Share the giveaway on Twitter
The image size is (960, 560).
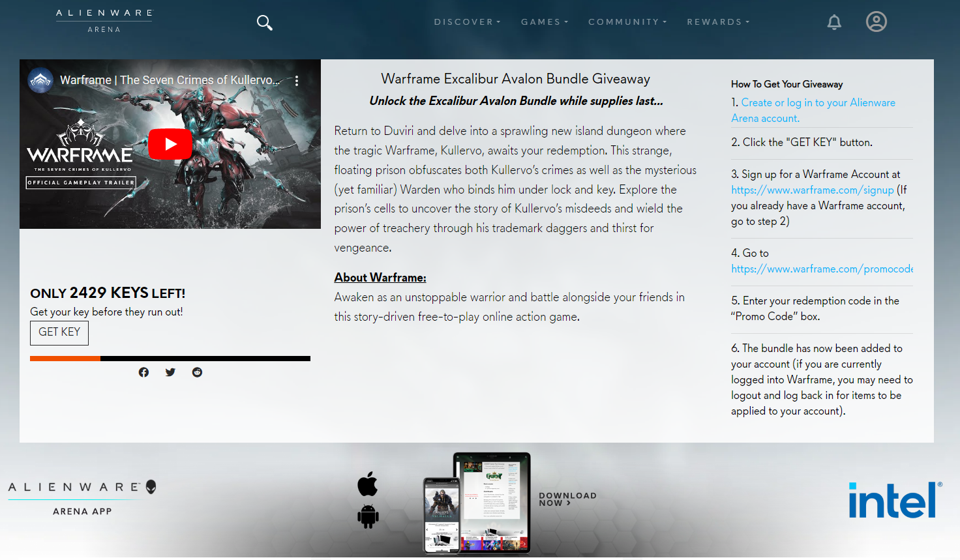tap(170, 372)
